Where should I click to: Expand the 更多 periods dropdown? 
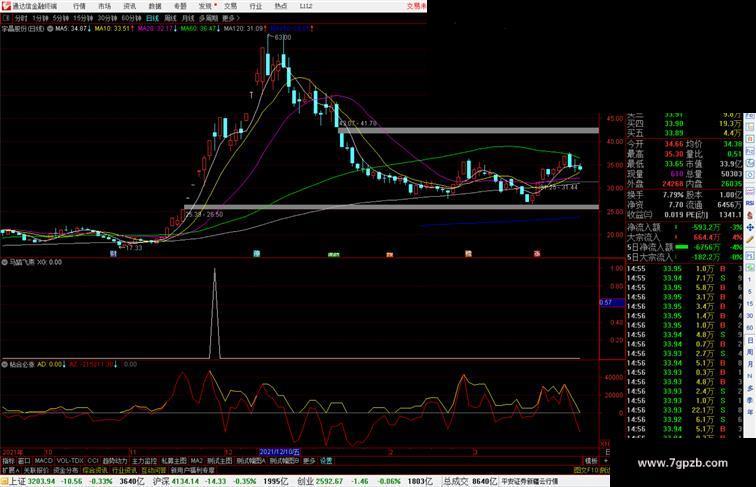pos(230,18)
